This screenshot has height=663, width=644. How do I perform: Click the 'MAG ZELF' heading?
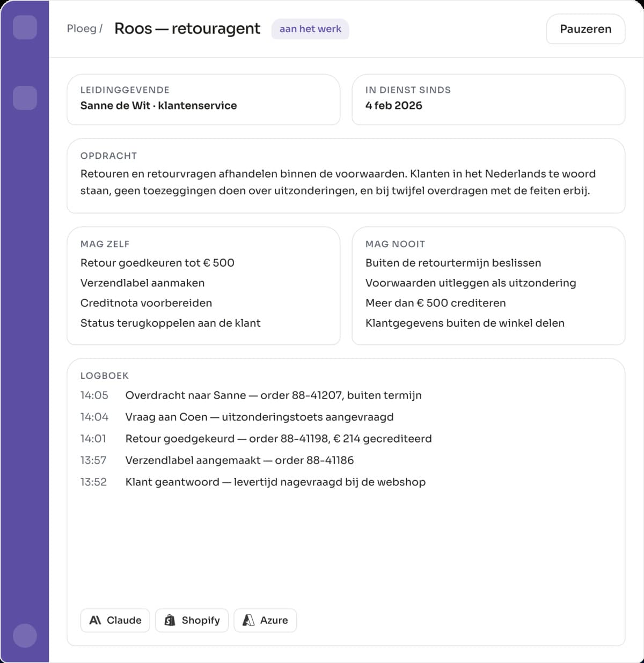(105, 244)
